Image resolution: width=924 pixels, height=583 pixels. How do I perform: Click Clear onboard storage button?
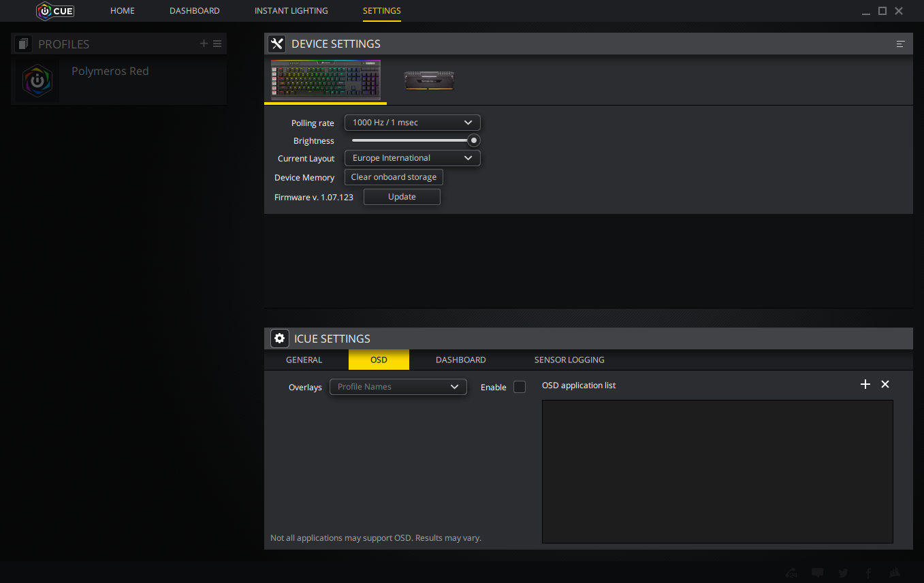(x=394, y=177)
